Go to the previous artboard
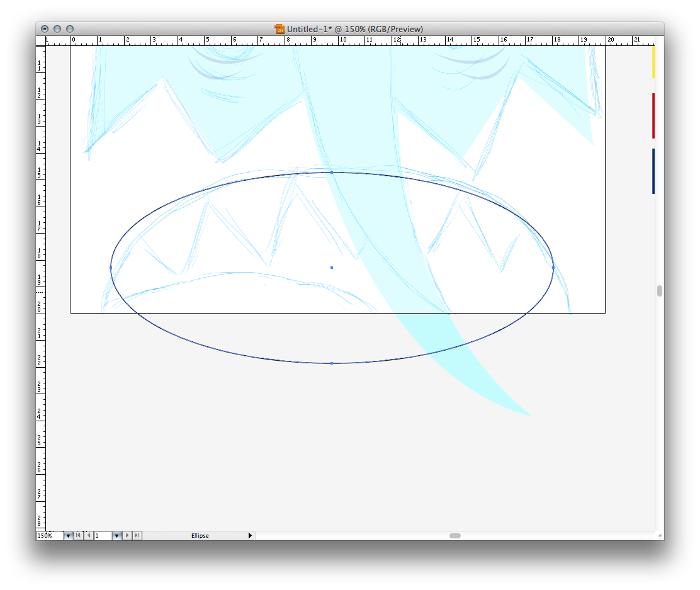 [88, 536]
